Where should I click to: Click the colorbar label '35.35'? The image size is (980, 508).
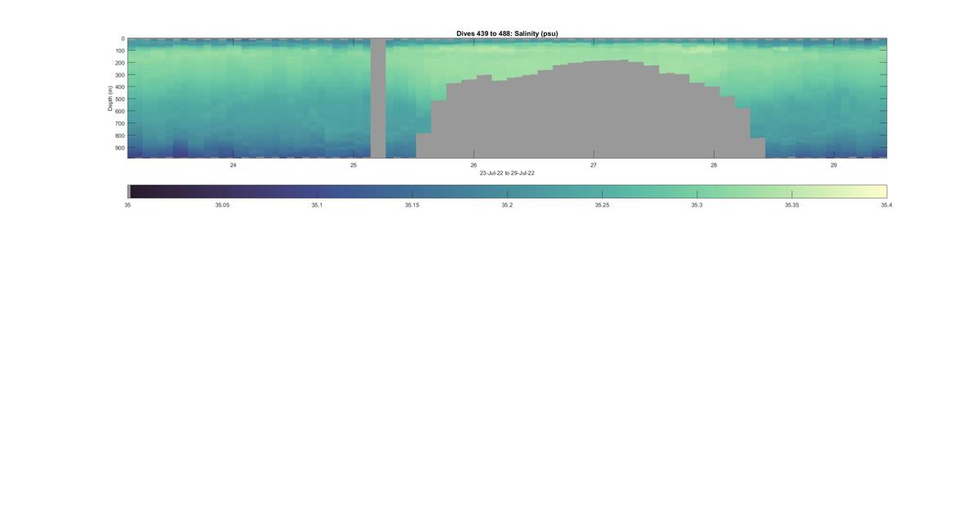791,205
